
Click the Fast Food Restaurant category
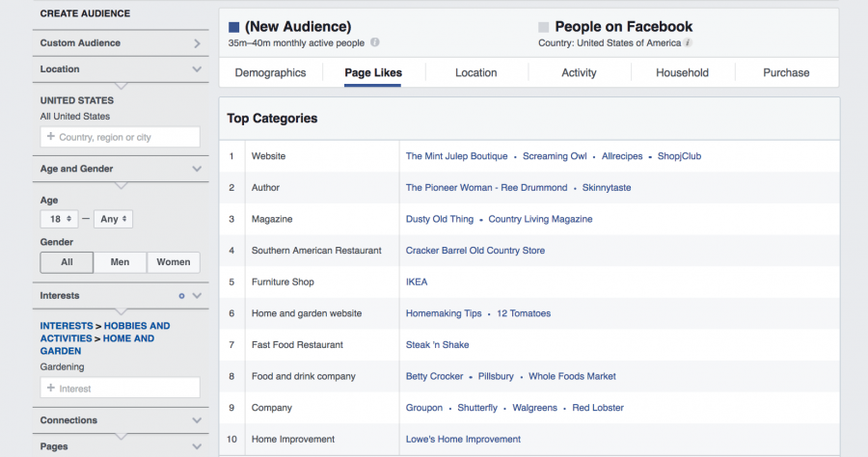coord(297,345)
